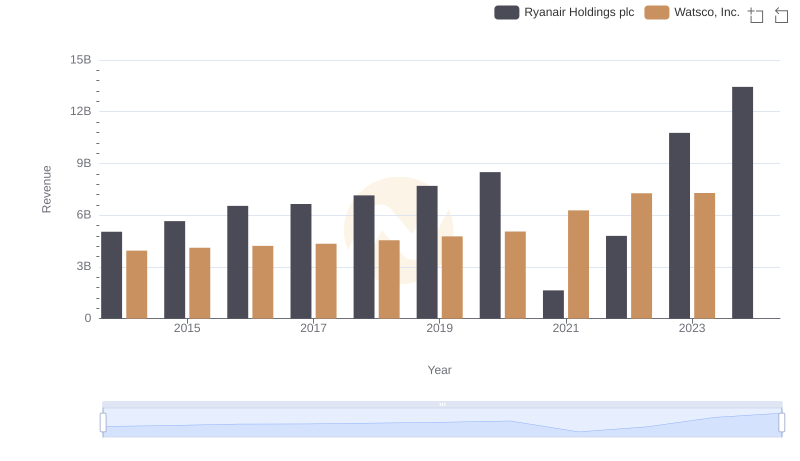
Task: Select the Ryanair bar for 2022
Action: (x=616, y=277)
